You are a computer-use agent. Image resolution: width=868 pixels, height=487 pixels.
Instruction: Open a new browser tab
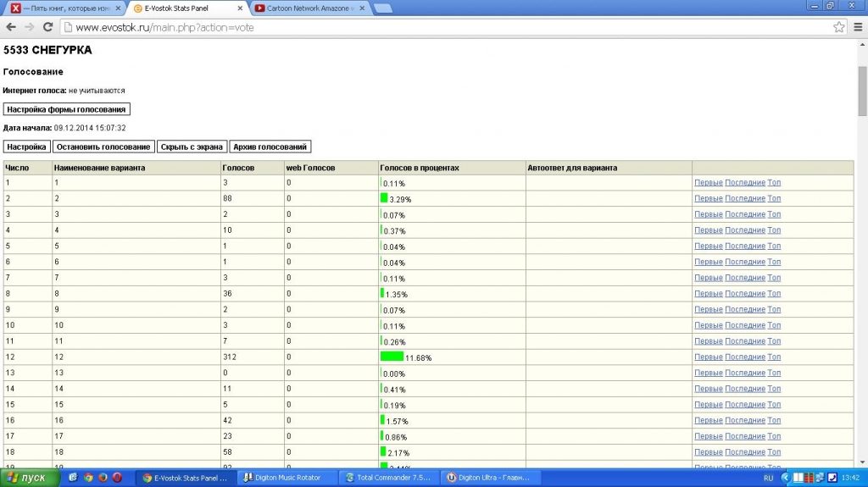point(382,8)
